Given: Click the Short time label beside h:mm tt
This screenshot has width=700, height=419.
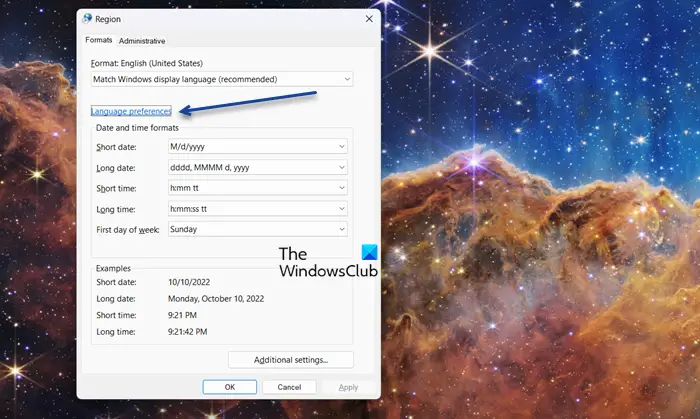Looking at the screenshot, I should pos(116,189).
